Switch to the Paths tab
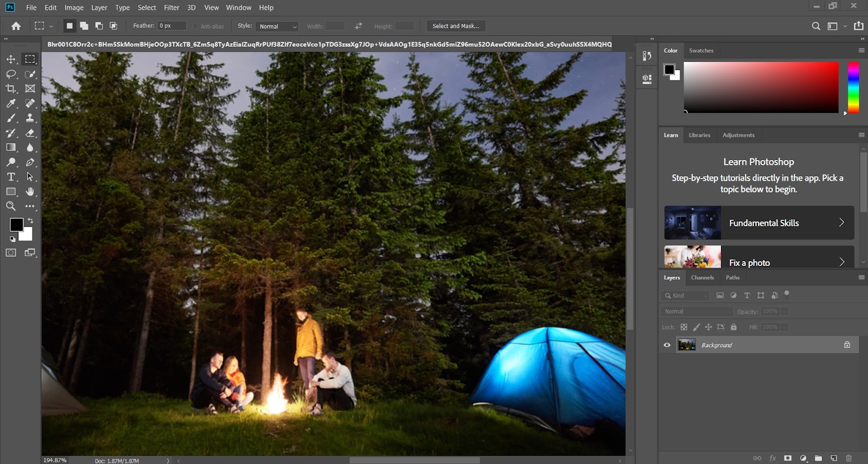 [733, 277]
